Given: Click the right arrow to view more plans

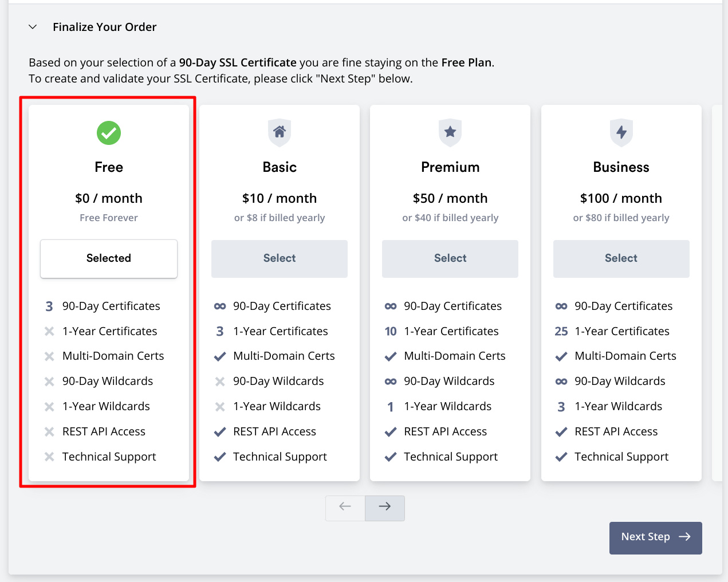Looking at the screenshot, I should (384, 508).
